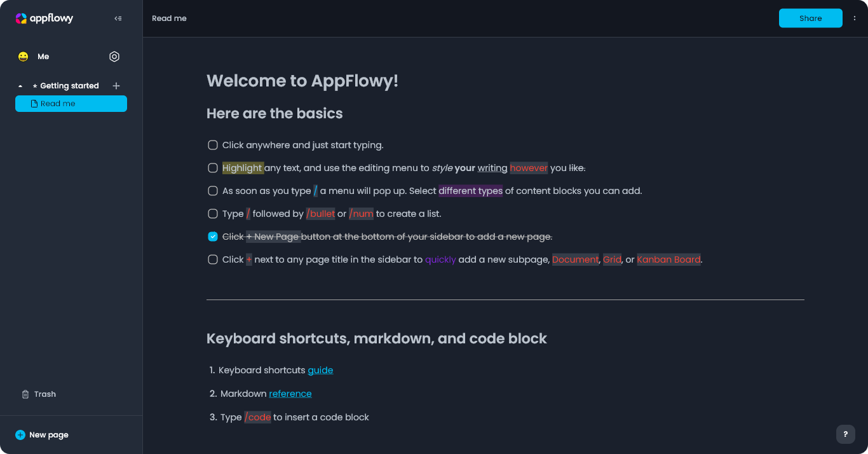868x454 pixels.
Task: Open the Keyboard shortcuts guide link
Action: click(320, 370)
